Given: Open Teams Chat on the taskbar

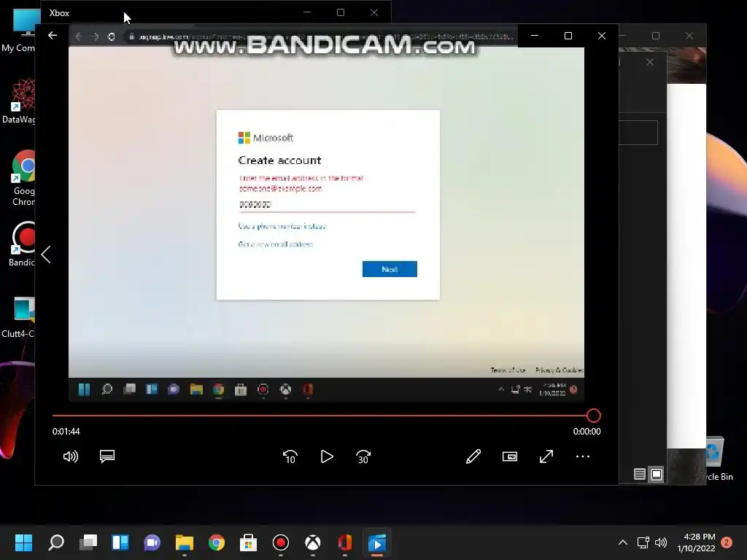Looking at the screenshot, I should click(x=152, y=542).
